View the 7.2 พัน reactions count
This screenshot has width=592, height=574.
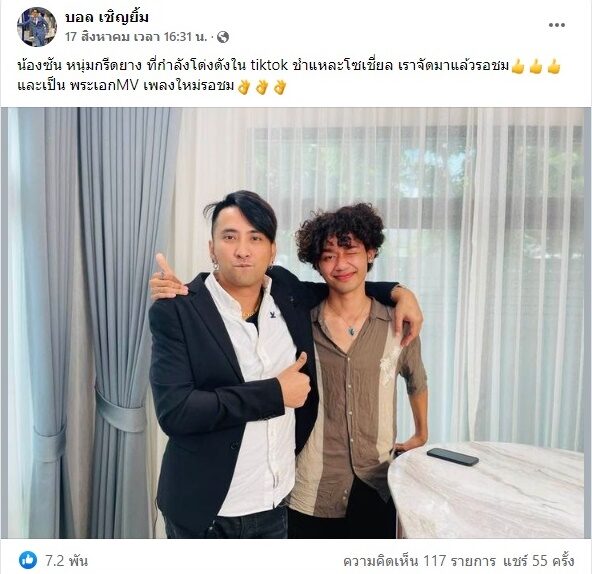point(66,560)
